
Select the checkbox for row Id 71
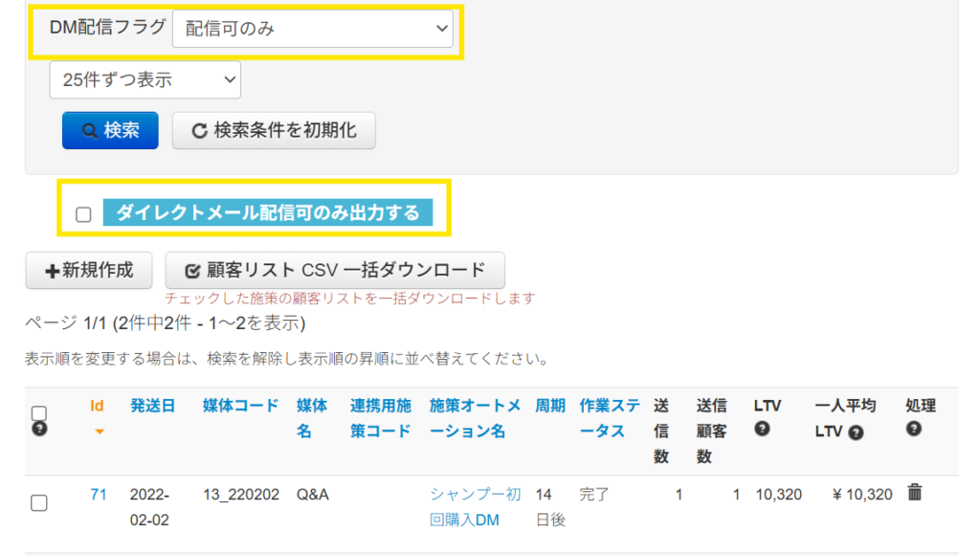(x=39, y=502)
